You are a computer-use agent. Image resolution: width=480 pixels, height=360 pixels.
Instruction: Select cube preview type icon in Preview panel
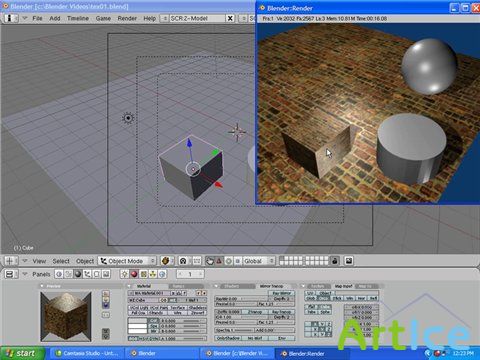click(106, 304)
